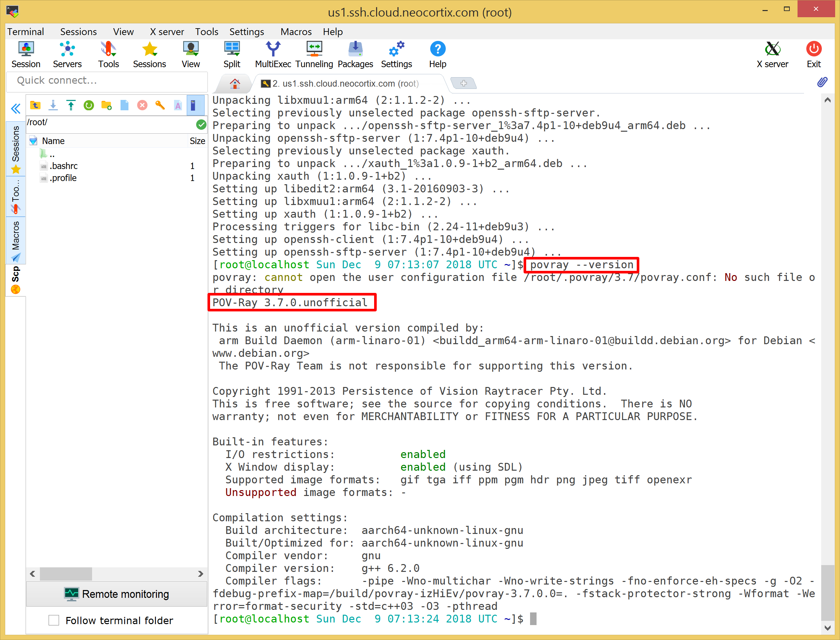This screenshot has width=840, height=640.
Task: Click the download selected files icon
Action: pyautogui.click(x=53, y=105)
